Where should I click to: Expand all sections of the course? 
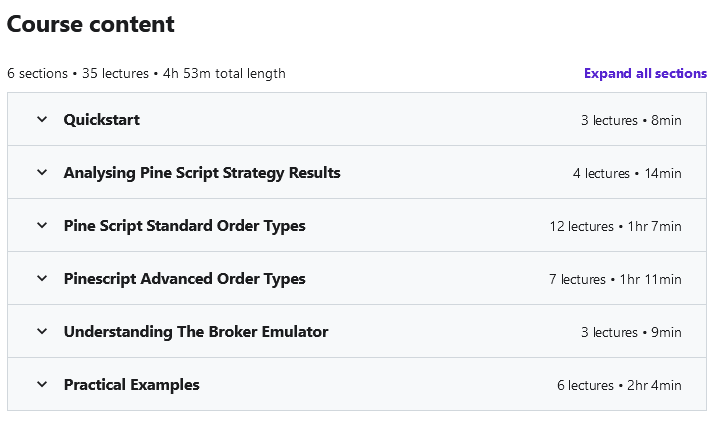[x=645, y=74]
